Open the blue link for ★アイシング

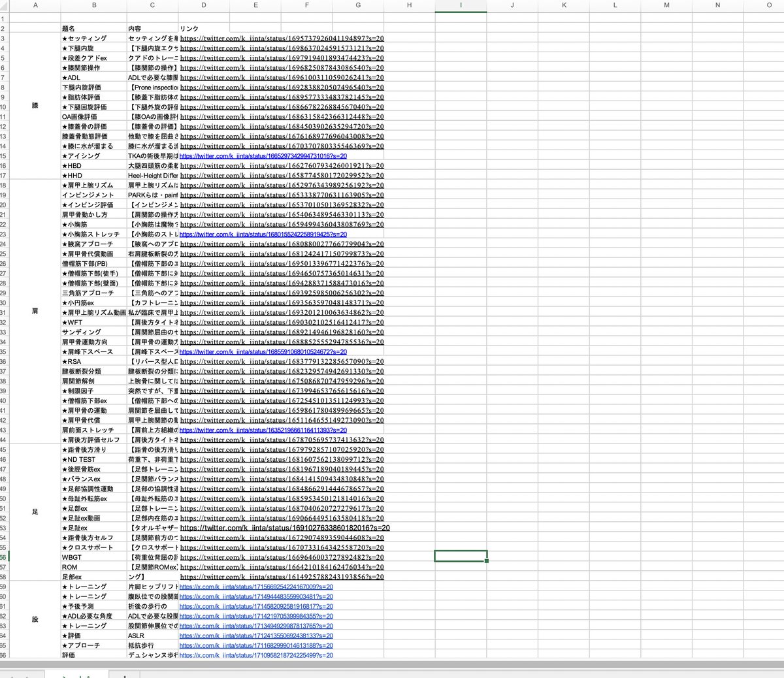click(x=263, y=156)
